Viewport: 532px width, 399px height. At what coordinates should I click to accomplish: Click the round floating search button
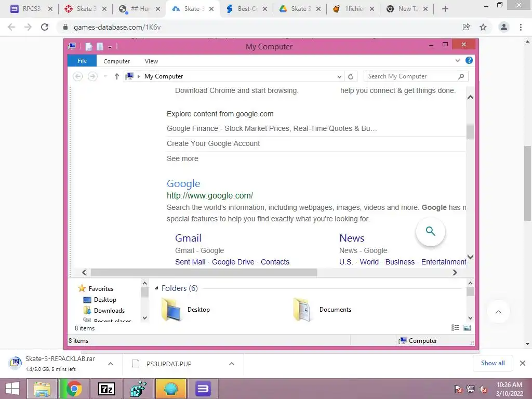click(431, 231)
